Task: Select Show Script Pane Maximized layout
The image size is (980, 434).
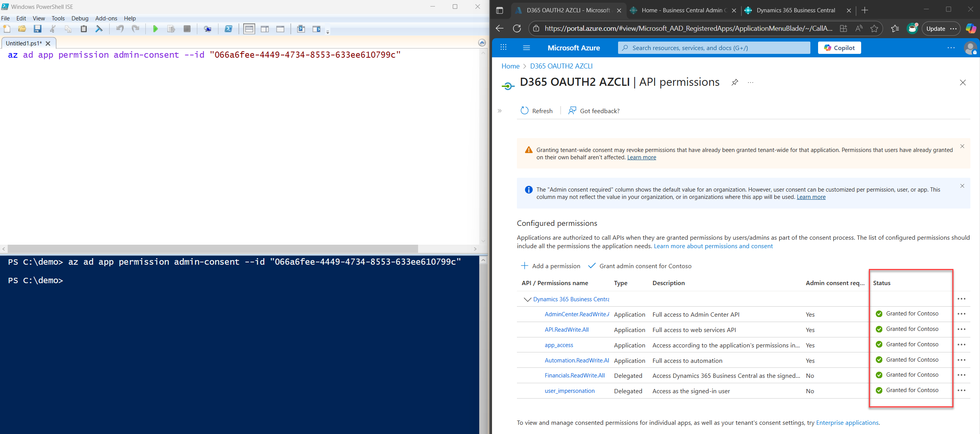Action: pos(280,29)
